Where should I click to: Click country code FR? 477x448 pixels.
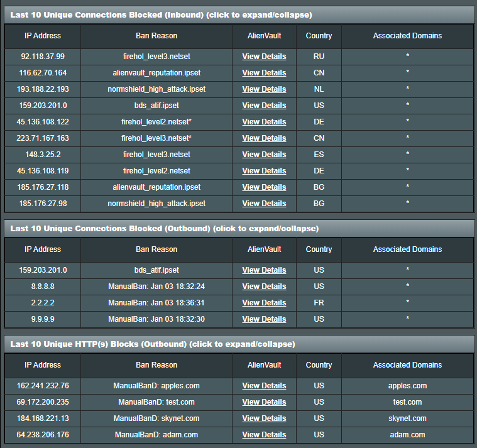[x=319, y=303]
